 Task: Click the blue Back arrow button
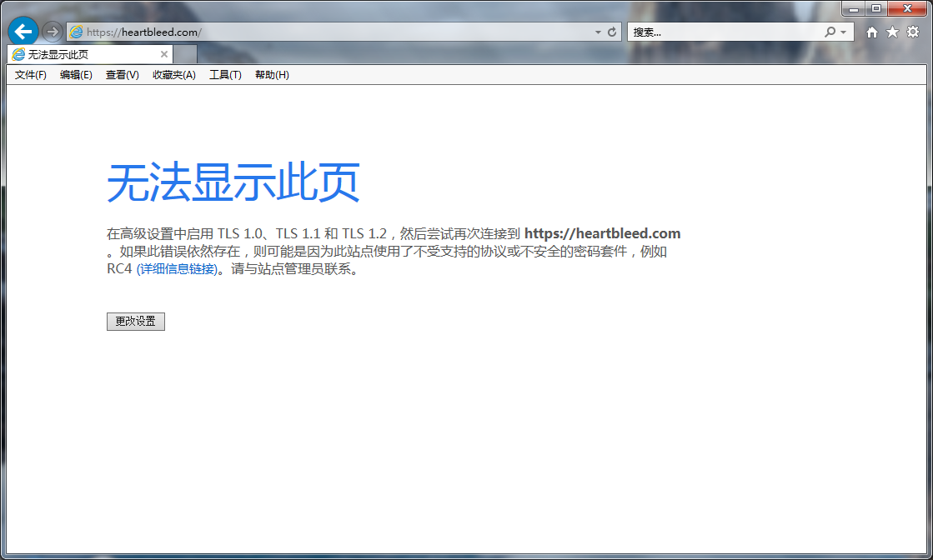23,31
